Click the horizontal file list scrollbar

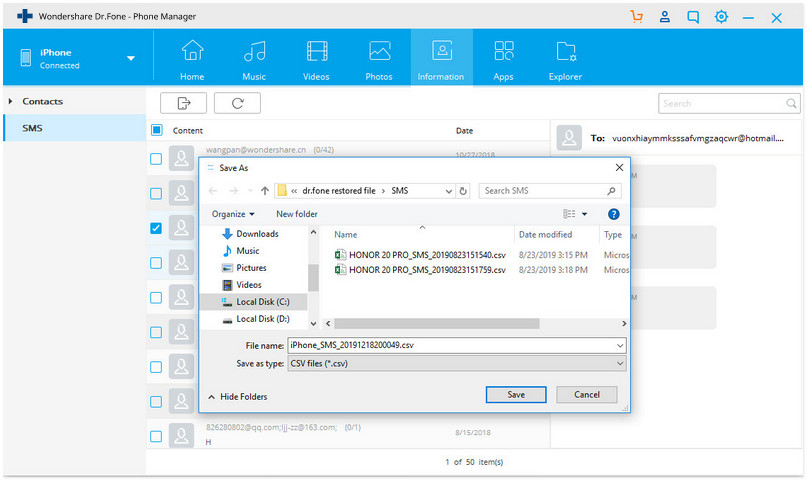(436, 324)
